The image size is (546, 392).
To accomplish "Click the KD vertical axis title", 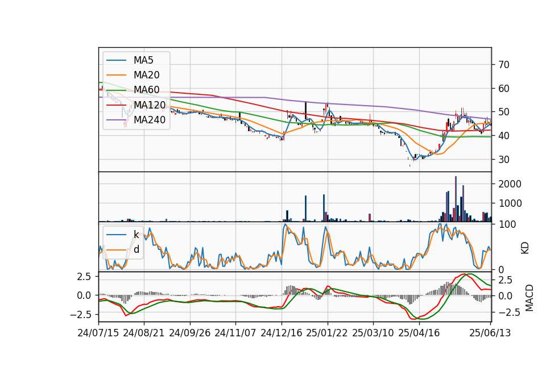I will 525,248.
